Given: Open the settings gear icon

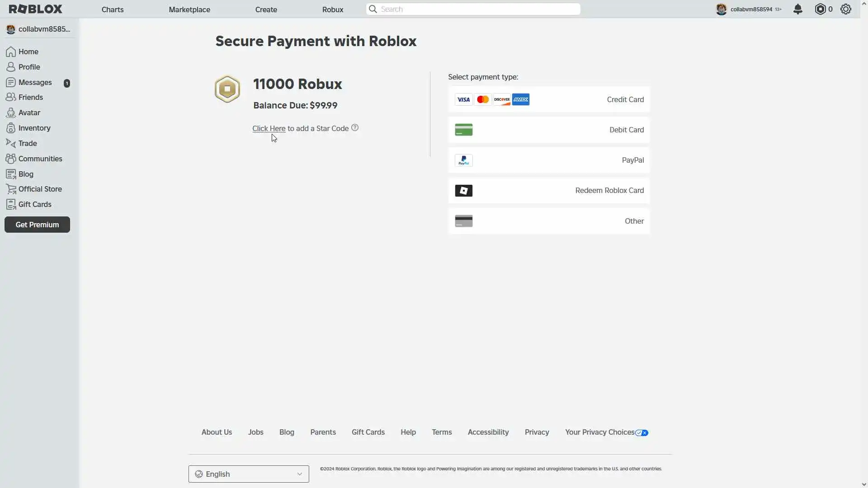Looking at the screenshot, I should (x=846, y=9).
